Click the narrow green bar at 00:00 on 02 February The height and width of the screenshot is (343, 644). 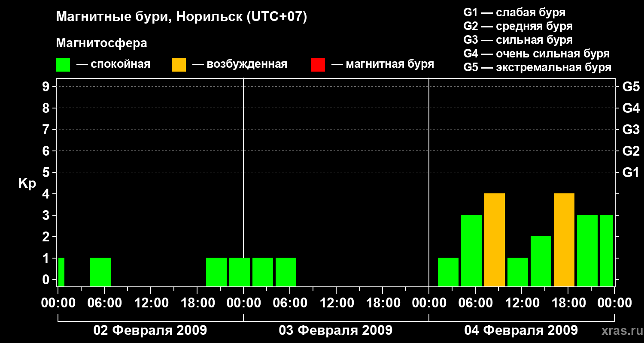(x=61, y=272)
